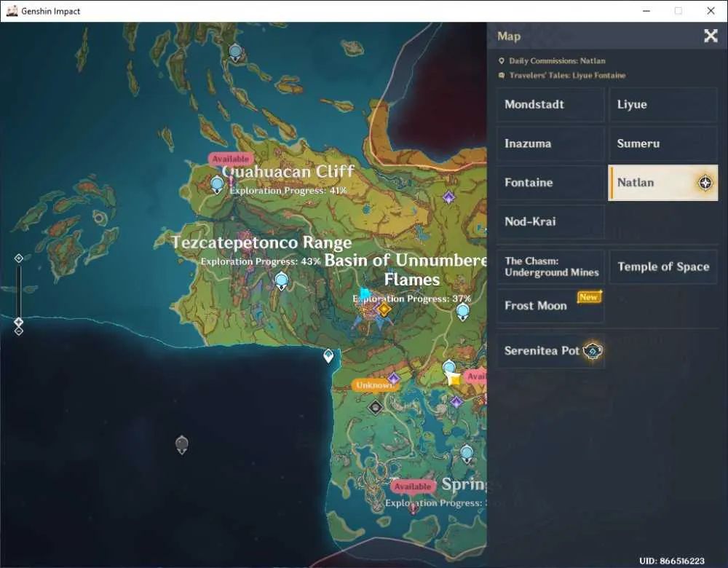
Task: Open The Chasm: Underground Mines map
Action: (x=550, y=267)
